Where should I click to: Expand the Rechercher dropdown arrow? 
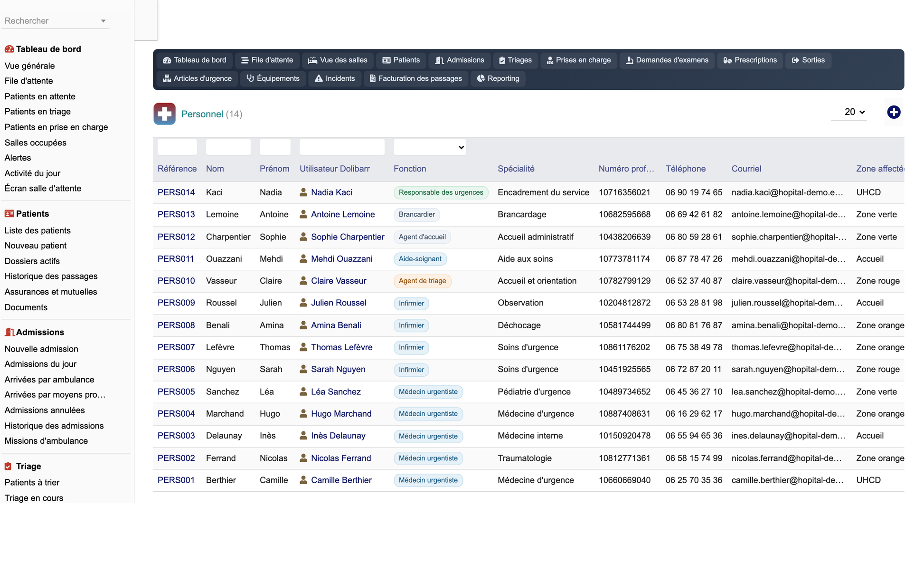103,21
